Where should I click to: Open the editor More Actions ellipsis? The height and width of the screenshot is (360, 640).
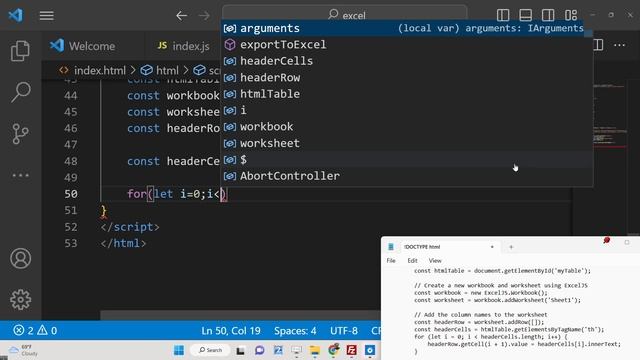[x=620, y=45]
